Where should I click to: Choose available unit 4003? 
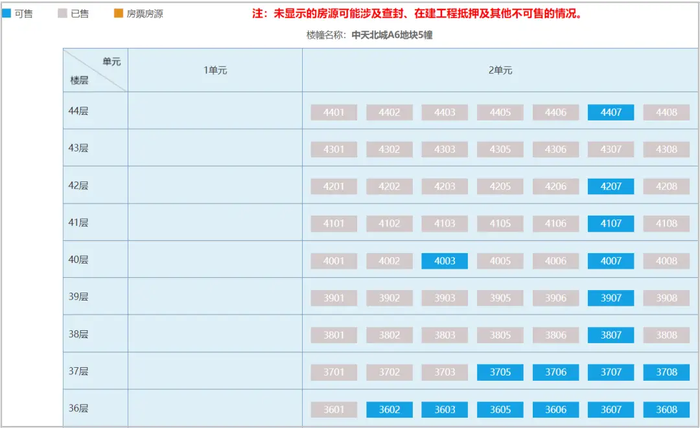445,261
